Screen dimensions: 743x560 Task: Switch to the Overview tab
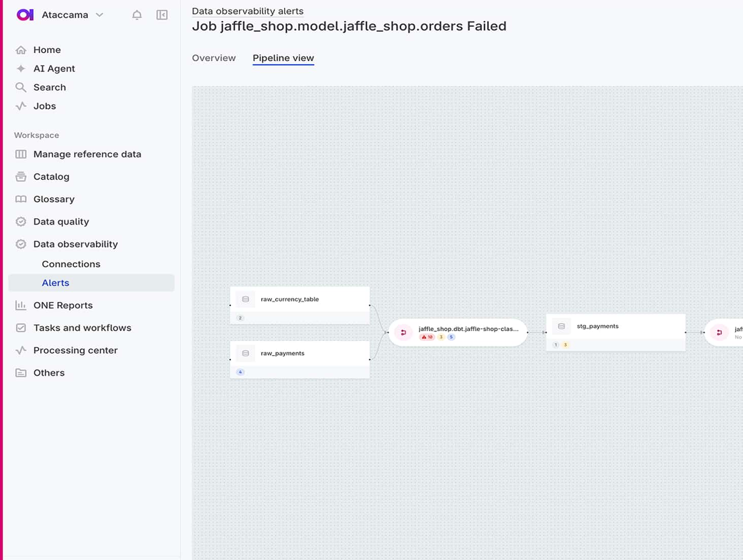tap(214, 58)
